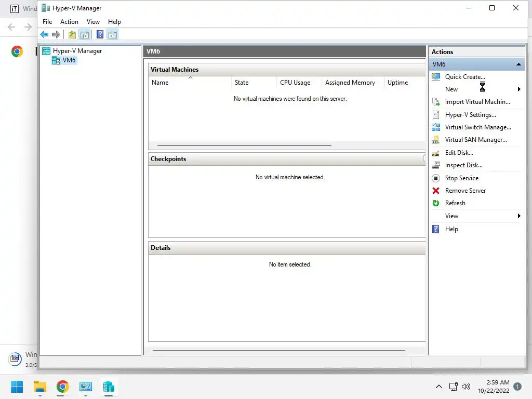Open the Action menu
This screenshot has height=399, width=532.
click(69, 22)
